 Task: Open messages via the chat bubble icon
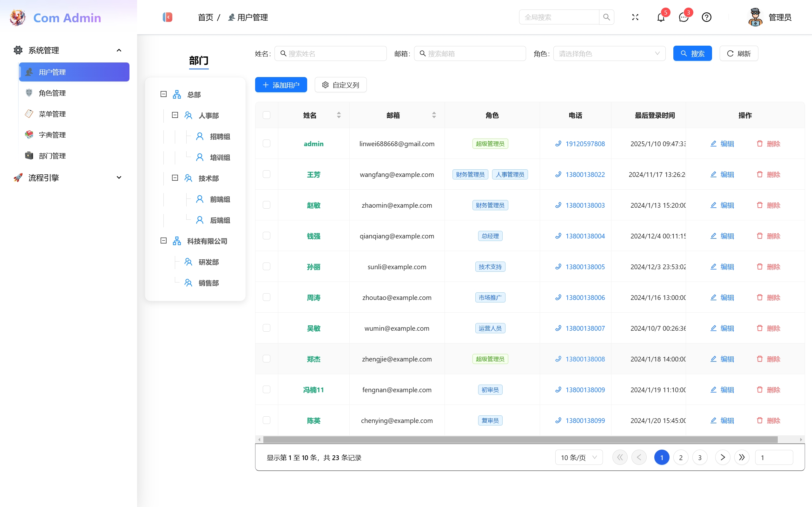[683, 17]
